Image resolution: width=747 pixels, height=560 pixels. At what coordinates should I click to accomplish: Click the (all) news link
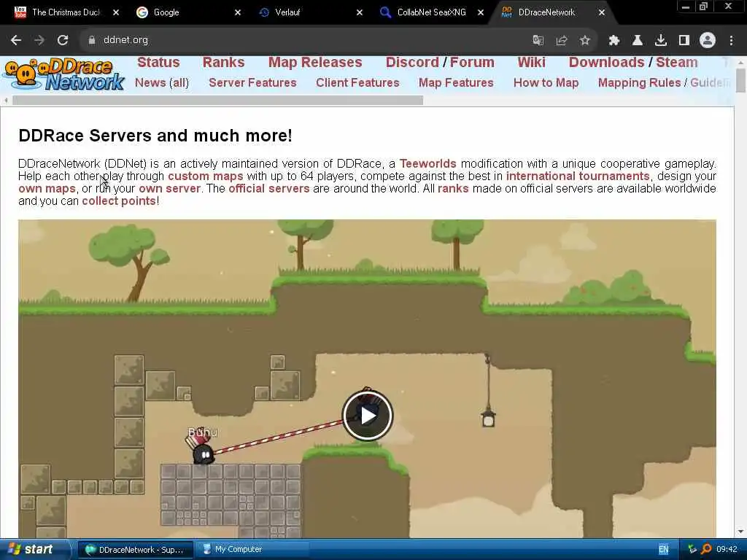click(x=179, y=83)
